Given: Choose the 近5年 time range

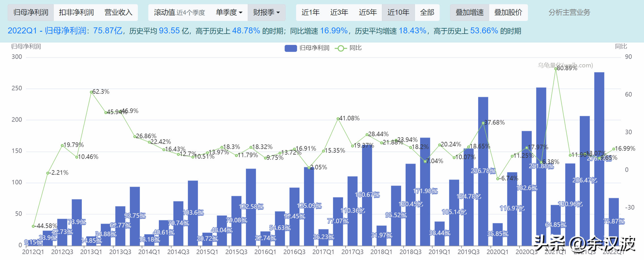Looking at the screenshot, I should (367, 12).
